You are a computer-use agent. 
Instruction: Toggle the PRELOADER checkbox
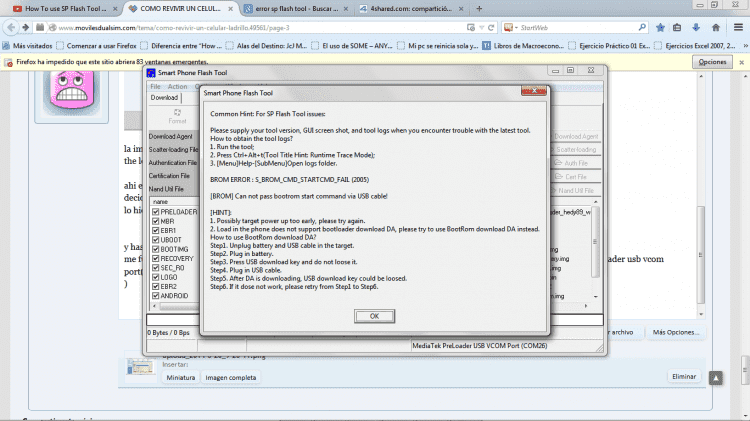click(x=155, y=211)
